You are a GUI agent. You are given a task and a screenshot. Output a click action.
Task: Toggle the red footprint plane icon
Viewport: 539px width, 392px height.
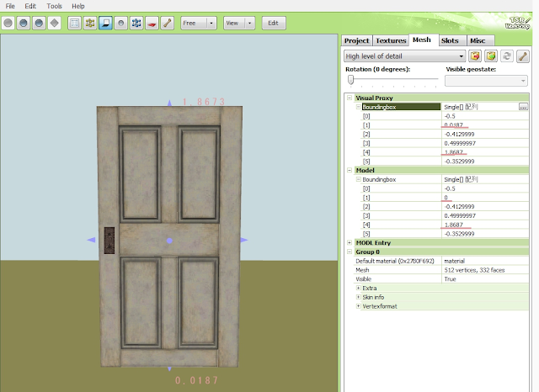[x=152, y=24]
